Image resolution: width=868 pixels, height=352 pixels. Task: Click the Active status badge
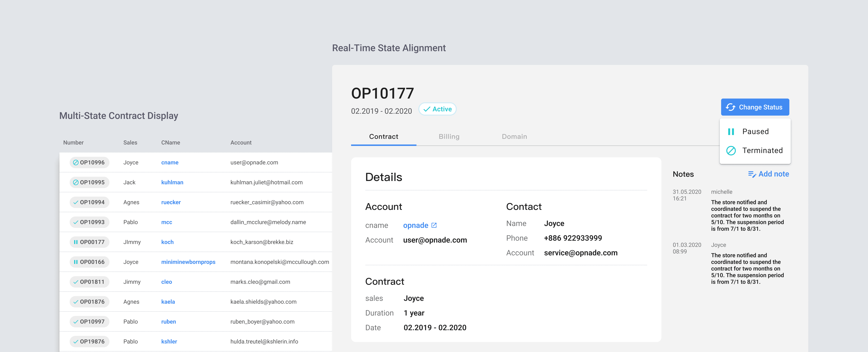tap(437, 109)
